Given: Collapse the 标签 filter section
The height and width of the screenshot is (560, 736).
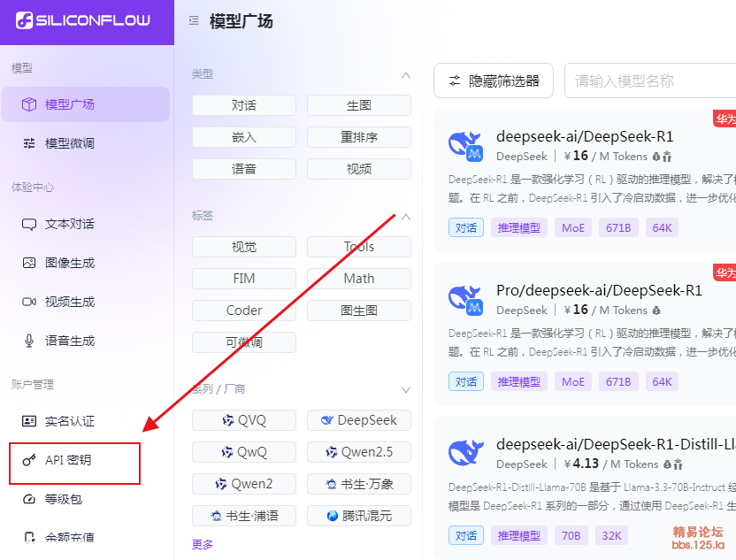Looking at the screenshot, I should [x=406, y=215].
